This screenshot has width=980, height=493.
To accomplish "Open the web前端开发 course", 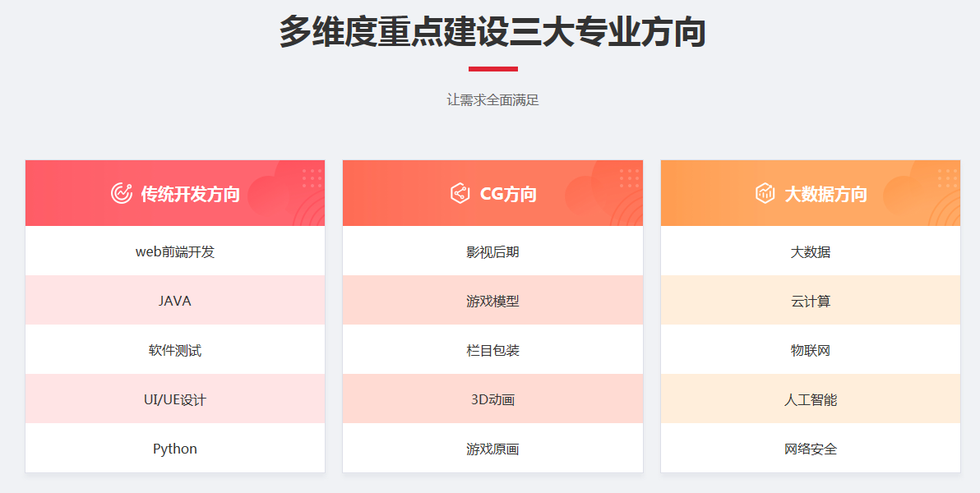I will click(x=175, y=251).
